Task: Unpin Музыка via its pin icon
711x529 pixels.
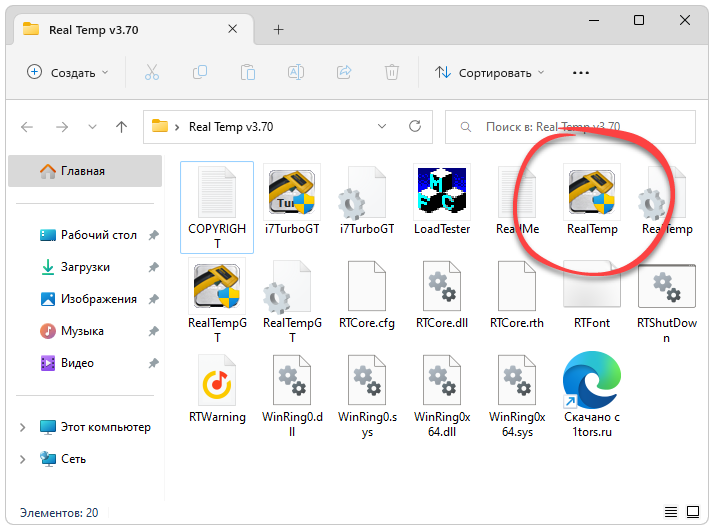Action: 154,331
